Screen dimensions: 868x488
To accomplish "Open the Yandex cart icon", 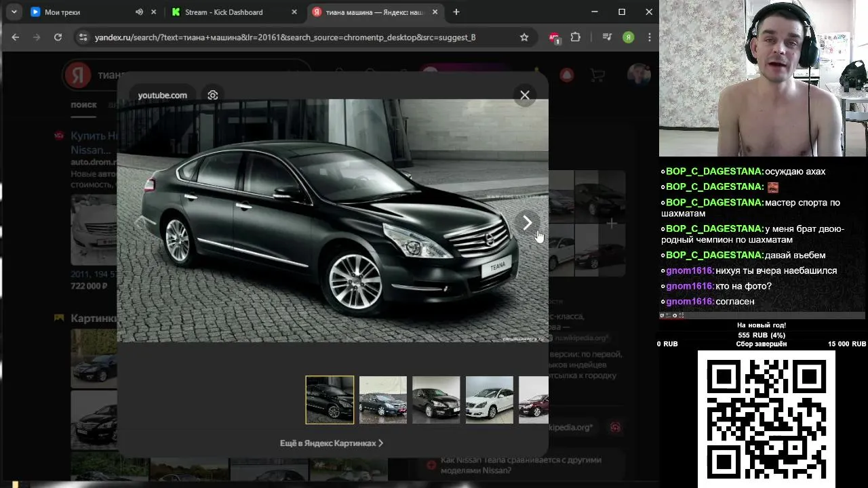I will (x=597, y=75).
